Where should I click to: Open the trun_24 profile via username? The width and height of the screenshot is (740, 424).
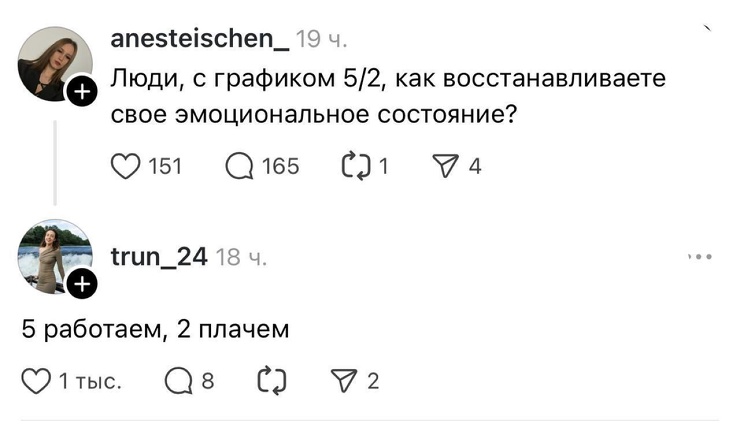click(x=157, y=257)
